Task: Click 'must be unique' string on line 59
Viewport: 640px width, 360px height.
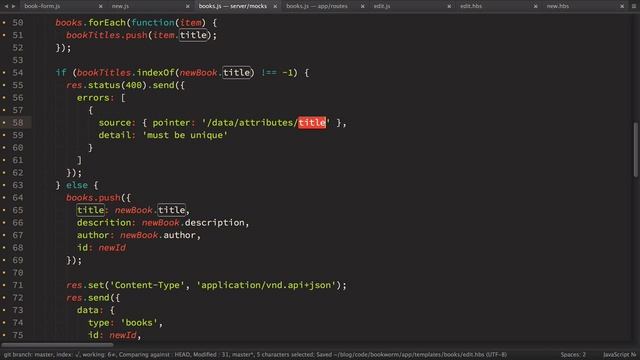Action: (185, 135)
